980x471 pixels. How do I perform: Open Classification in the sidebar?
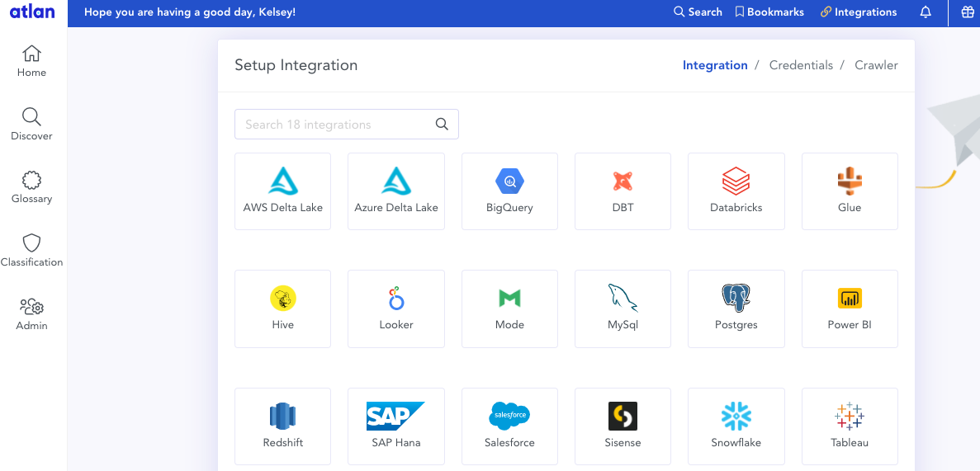pos(31,251)
